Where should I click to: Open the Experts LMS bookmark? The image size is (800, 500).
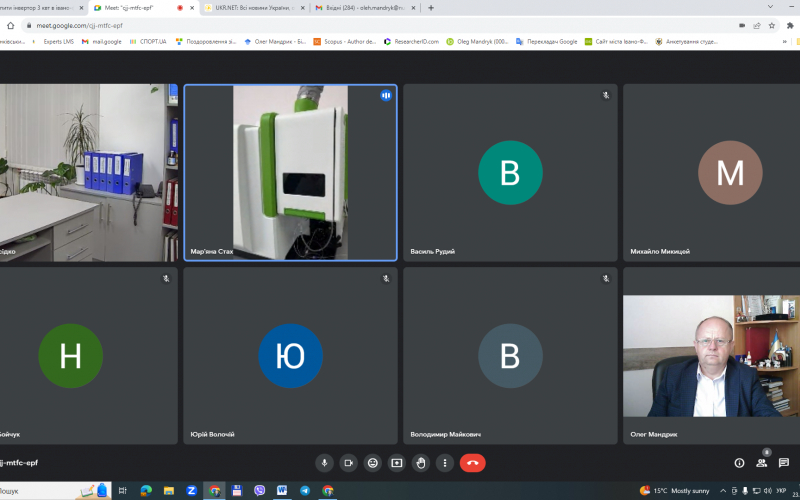[x=54, y=42]
